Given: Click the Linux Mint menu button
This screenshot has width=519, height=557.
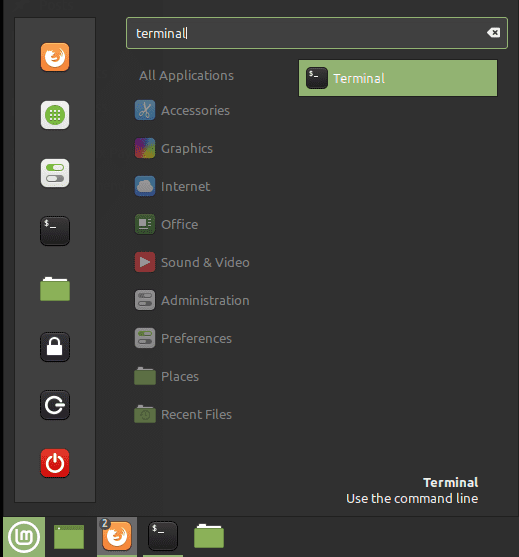Looking at the screenshot, I should (x=24, y=537).
